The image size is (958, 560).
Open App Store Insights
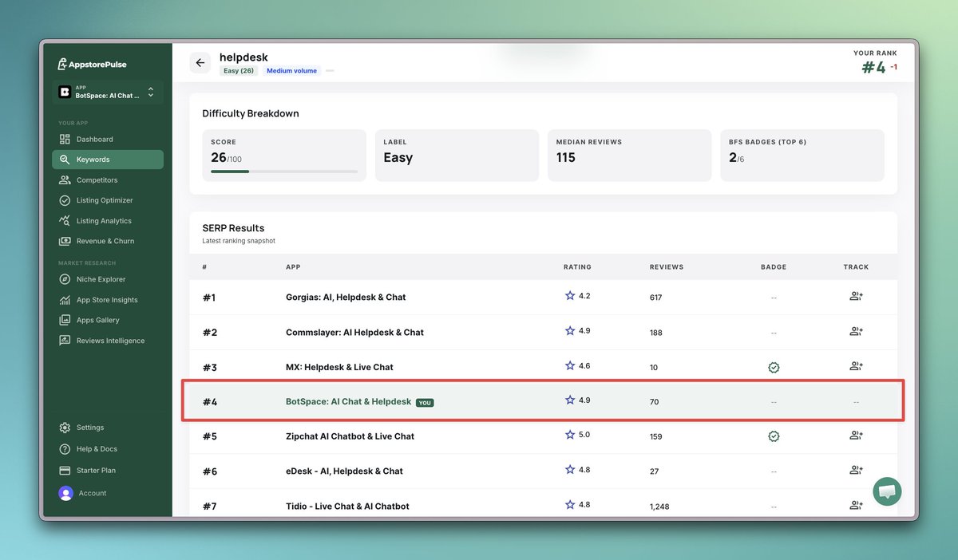(108, 300)
